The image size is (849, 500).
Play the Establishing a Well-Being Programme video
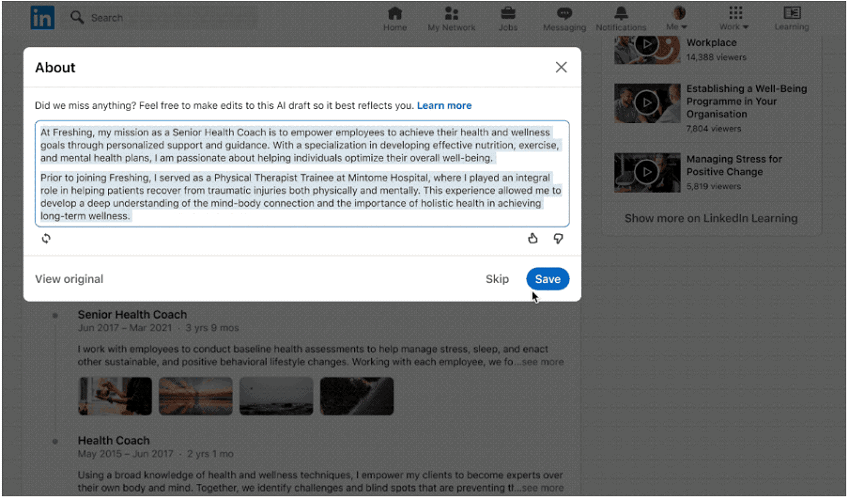(x=647, y=103)
